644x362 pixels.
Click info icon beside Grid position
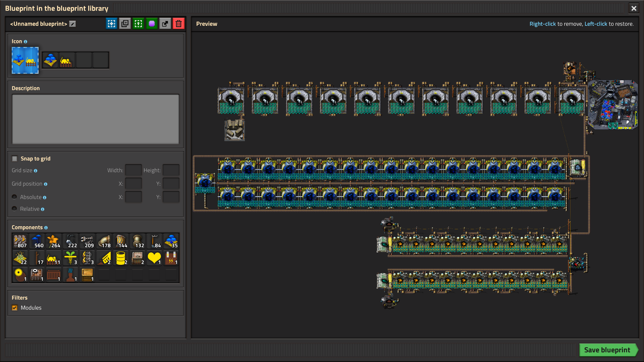pos(46,184)
